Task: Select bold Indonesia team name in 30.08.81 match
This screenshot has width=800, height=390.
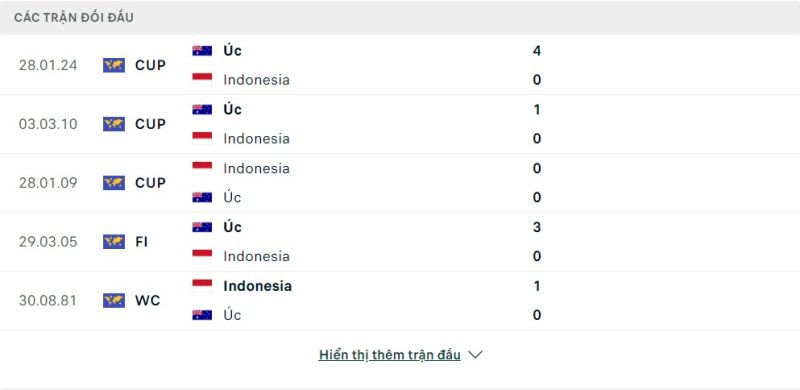Action: 258,286
